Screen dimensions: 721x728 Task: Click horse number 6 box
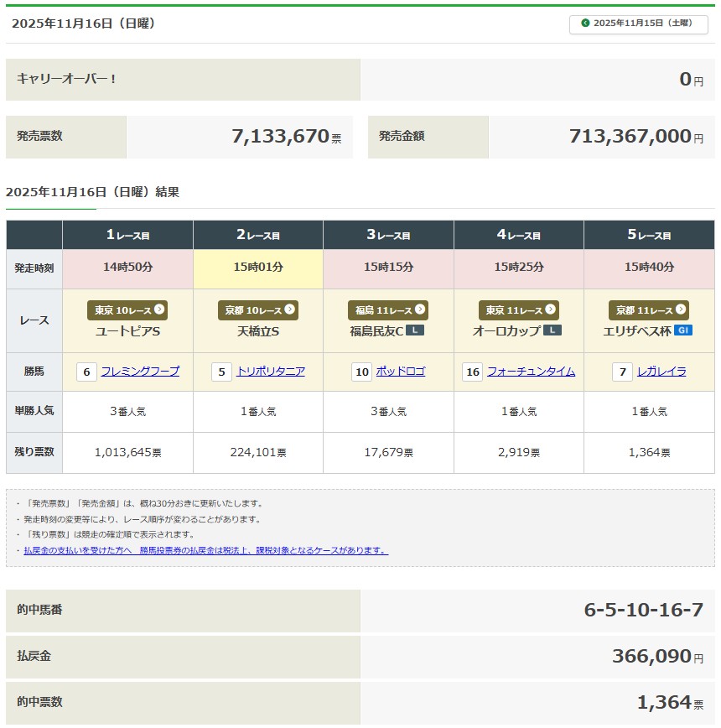[86, 372]
